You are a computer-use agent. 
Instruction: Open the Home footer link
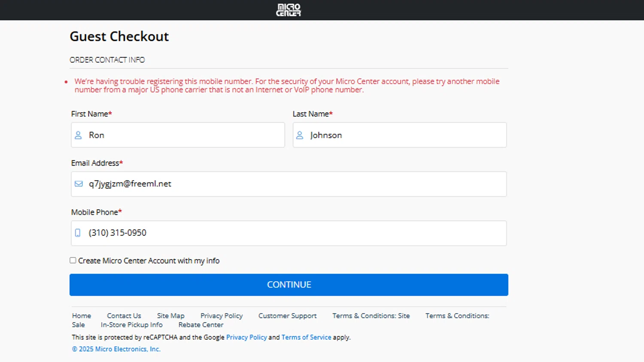click(82, 316)
